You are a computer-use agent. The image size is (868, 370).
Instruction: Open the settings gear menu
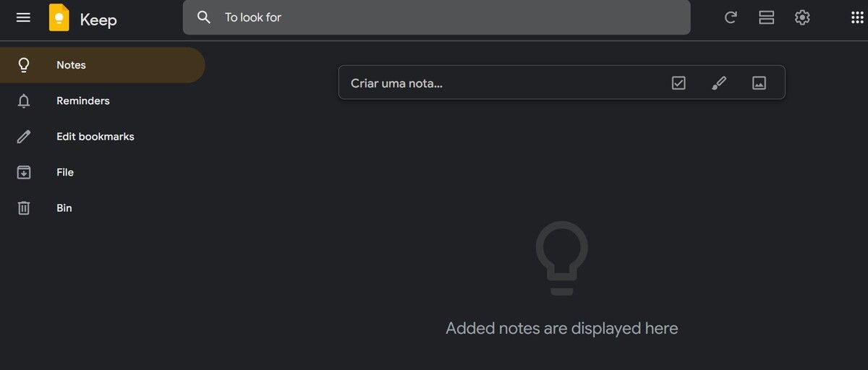click(x=802, y=17)
